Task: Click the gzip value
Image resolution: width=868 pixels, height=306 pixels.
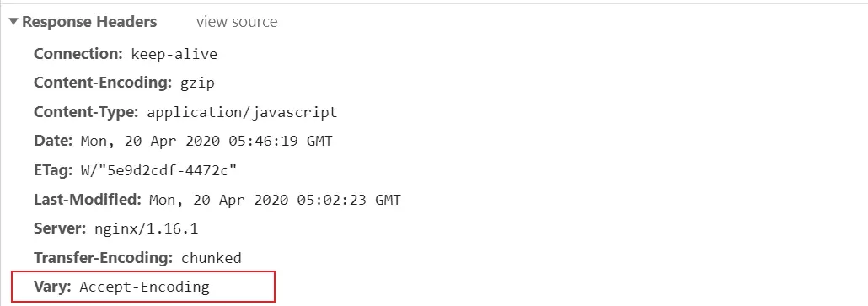Action: coord(198,83)
